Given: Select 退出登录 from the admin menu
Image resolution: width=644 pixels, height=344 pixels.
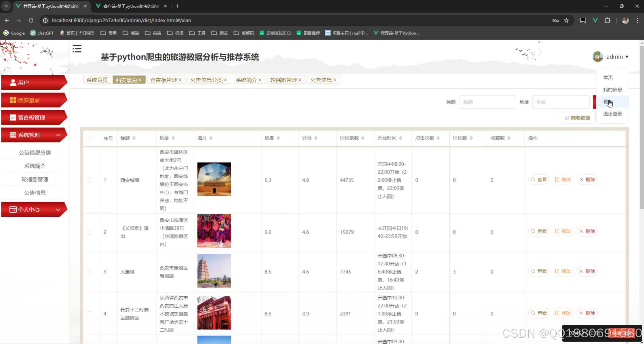Looking at the screenshot, I should [612, 114].
